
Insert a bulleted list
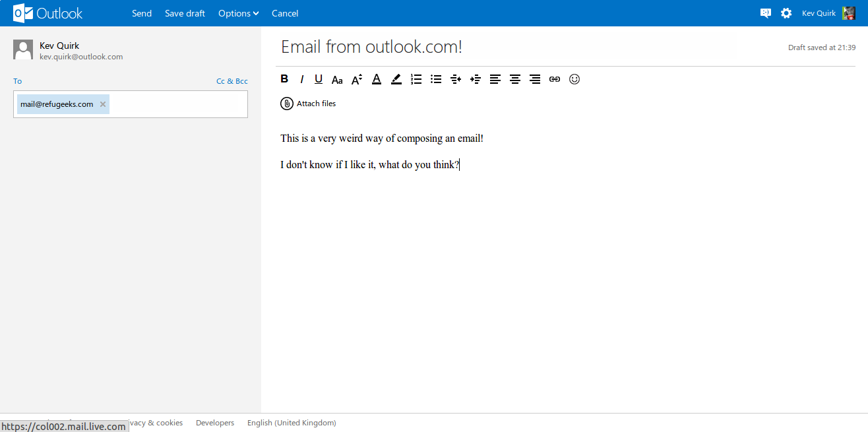pos(436,79)
